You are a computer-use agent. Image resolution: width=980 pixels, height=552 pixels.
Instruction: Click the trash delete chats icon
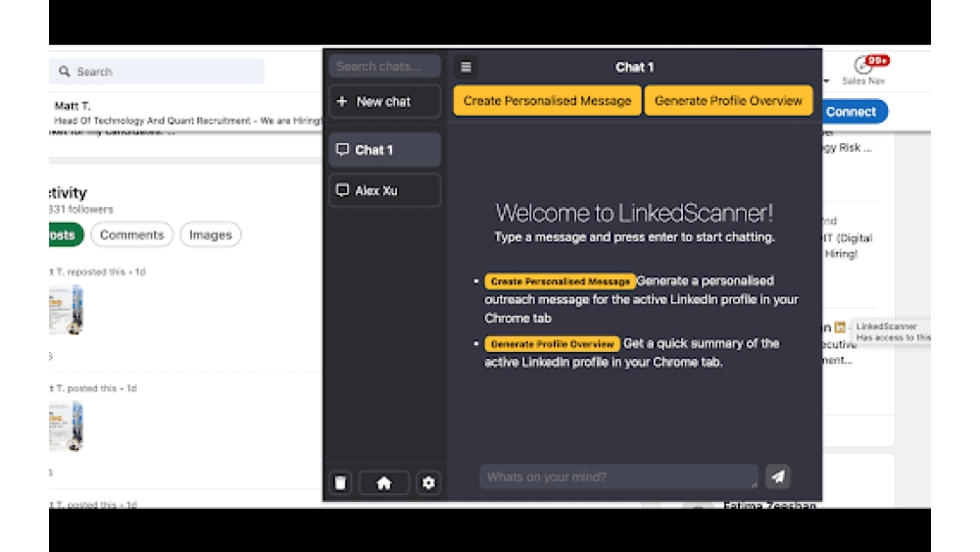[341, 482]
